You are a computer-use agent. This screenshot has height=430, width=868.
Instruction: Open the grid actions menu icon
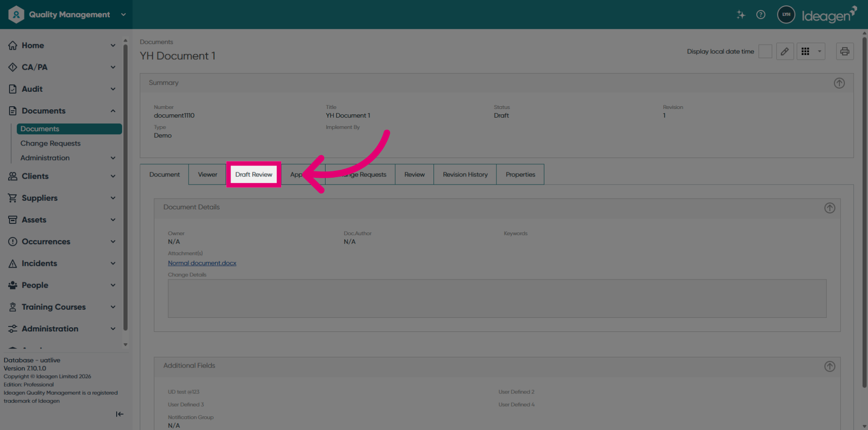pos(805,51)
